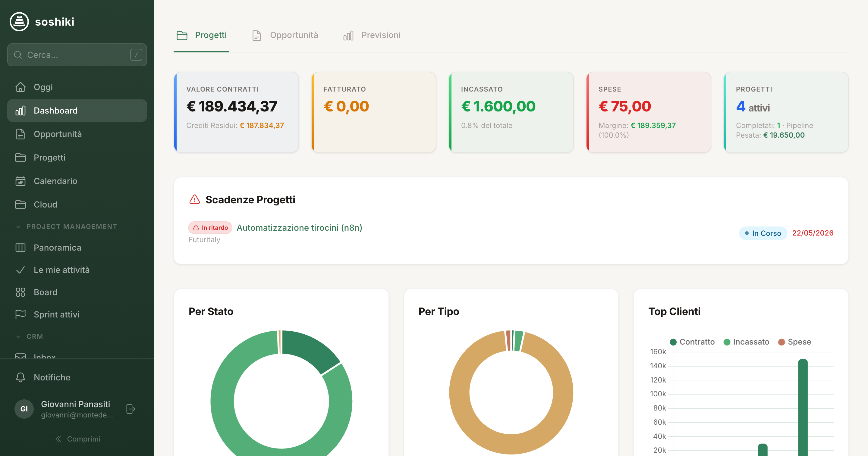868x456 pixels.
Task: Click the Progetti tab folder icon
Action: click(182, 35)
